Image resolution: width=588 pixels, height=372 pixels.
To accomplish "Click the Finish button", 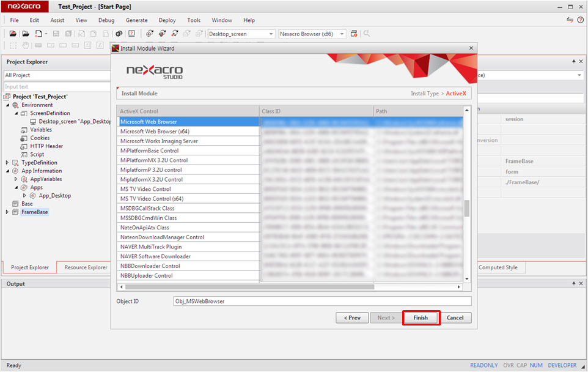I will 421,318.
